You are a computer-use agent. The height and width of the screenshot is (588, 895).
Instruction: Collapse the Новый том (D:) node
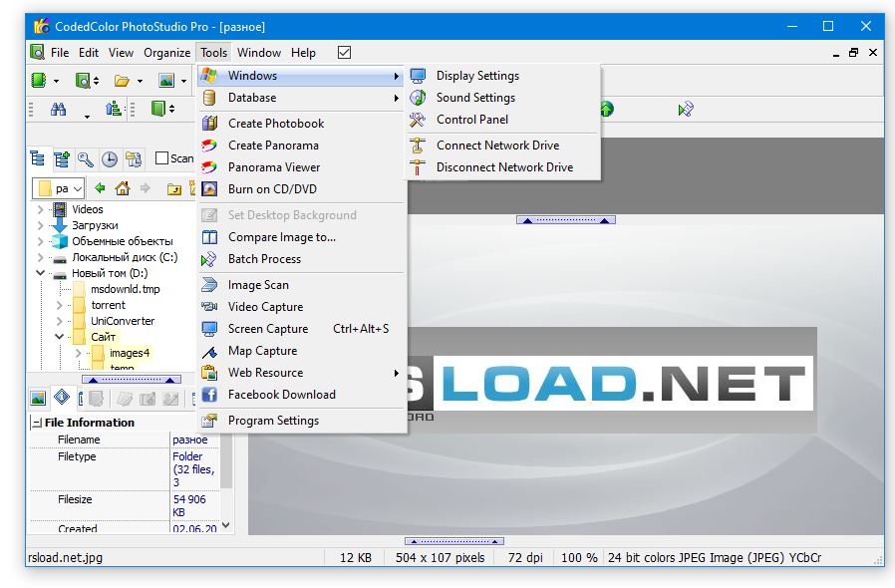(x=40, y=273)
